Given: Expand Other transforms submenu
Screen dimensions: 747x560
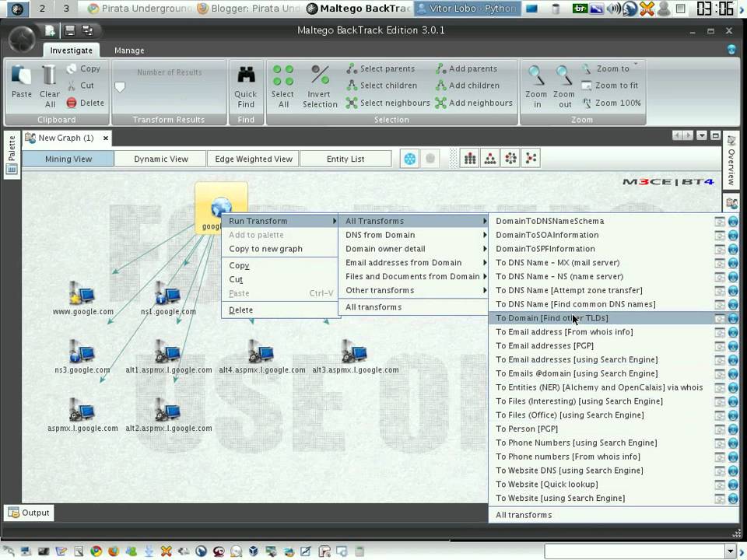Looking at the screenshot, I should 413,290.
